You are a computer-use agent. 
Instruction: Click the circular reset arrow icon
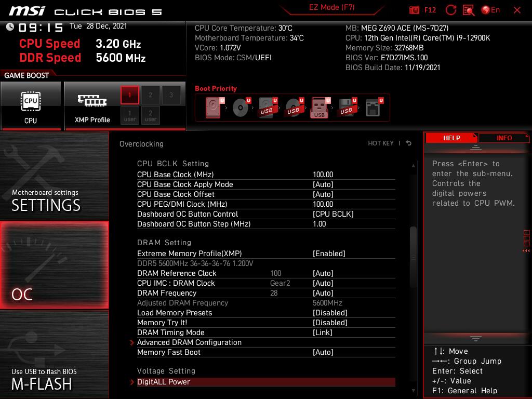coord(451,10)
